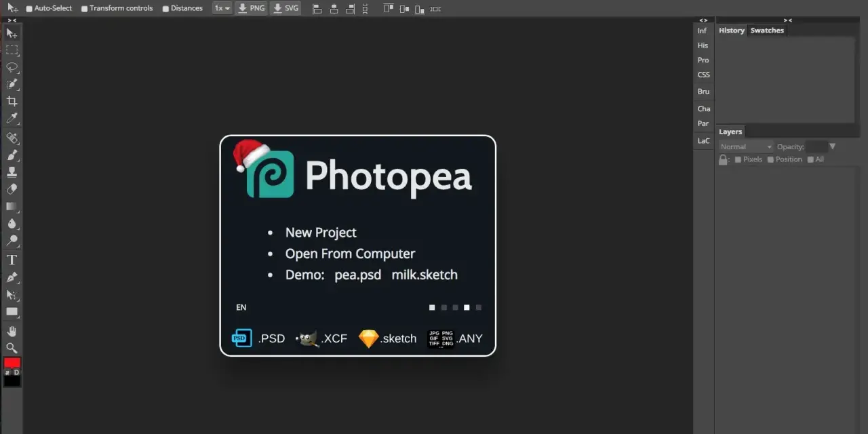Choose the Quick Selection tool
This screenshot has height=434, width=868.
(12, 84)
